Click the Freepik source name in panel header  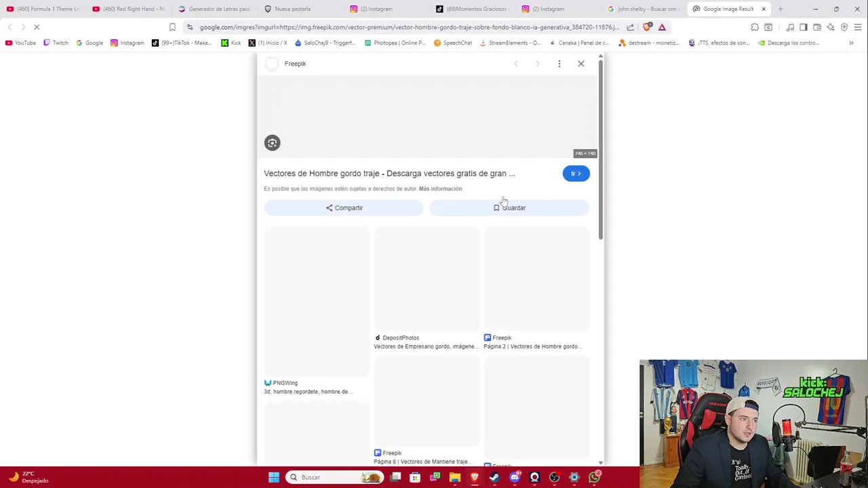[x=295, y=64]
